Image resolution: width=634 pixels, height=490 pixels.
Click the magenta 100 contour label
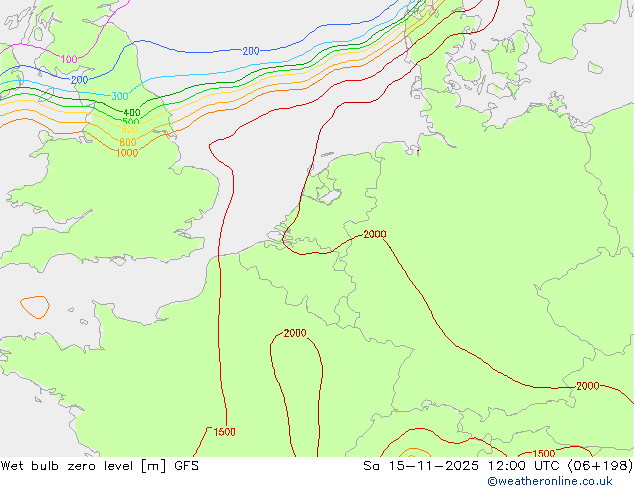69,59
